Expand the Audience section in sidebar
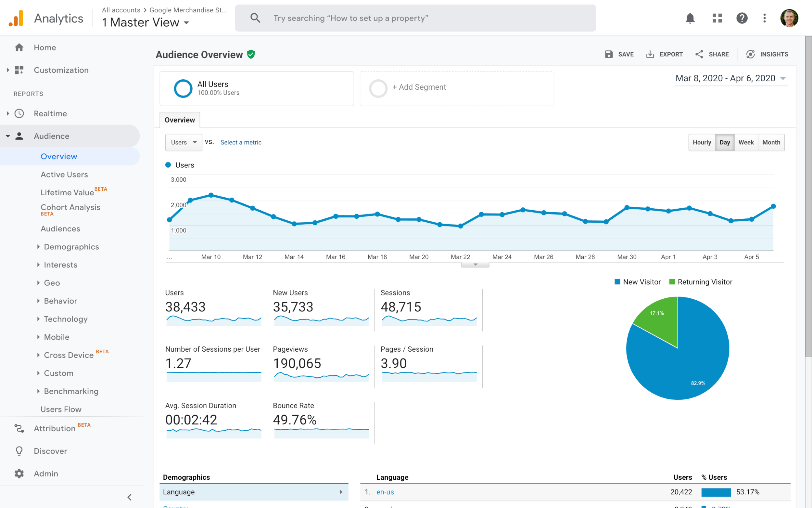 tap(51, 136)
